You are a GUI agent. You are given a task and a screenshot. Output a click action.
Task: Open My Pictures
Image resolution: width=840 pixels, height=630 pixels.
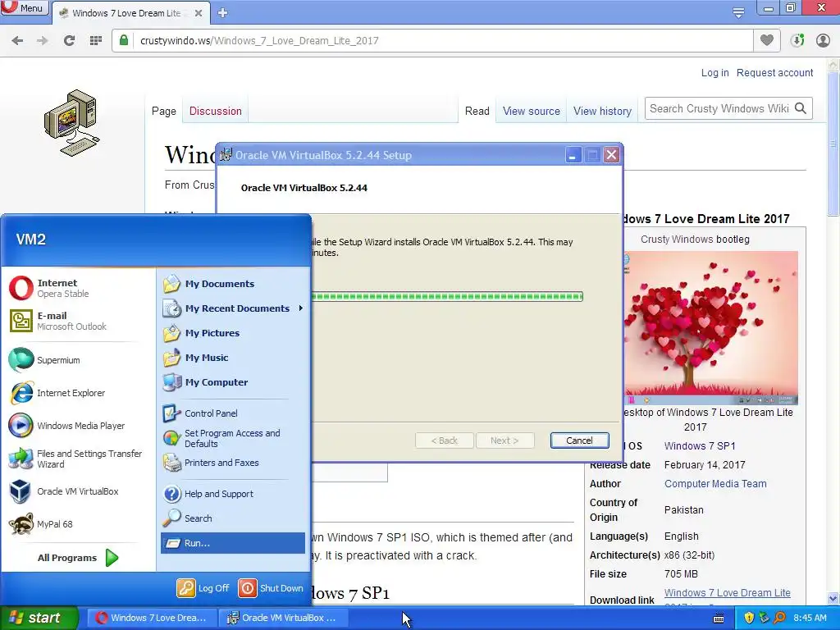pos(233,333)
